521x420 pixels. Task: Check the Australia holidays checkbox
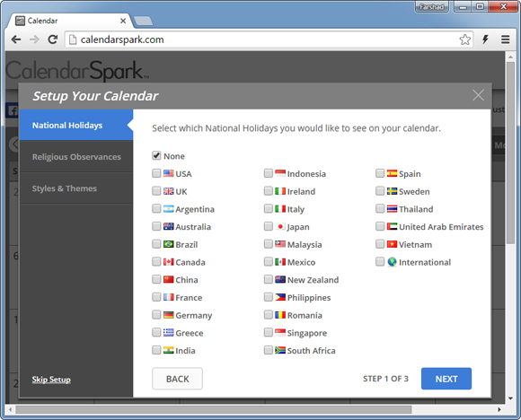pyautogui.click(x=156, y=226)
